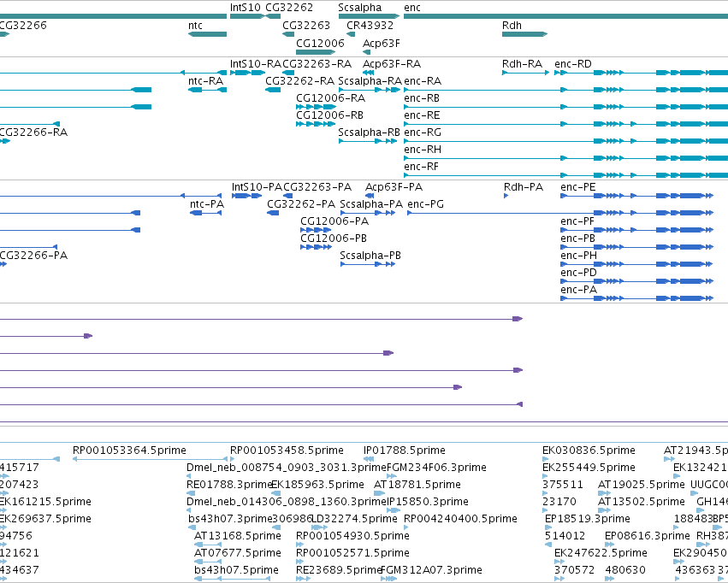This screenshot has height=583, width=728.
Task: Select the IntS10-PA protein label
Action: pos(257,187)
